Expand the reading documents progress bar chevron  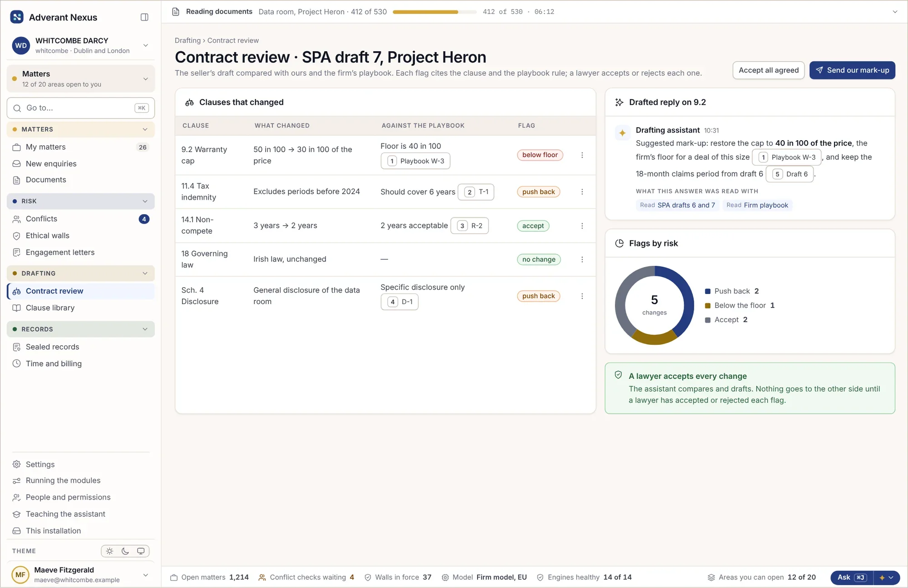(x=895, y=12)
